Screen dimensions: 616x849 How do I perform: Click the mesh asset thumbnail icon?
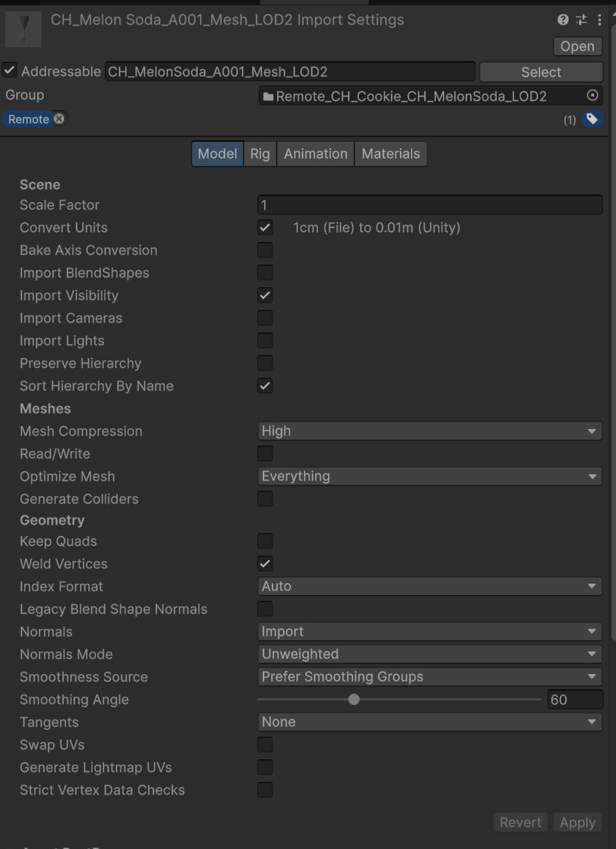(23, 29)
